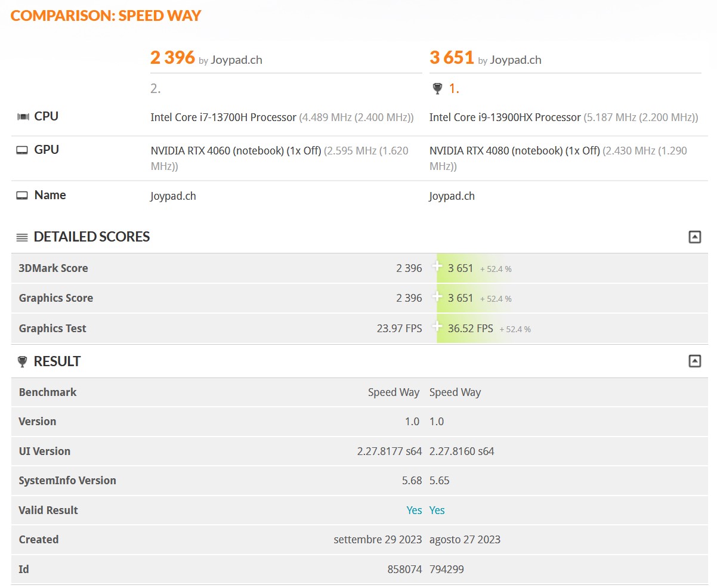Click the Detailed Scores heading

coord(92,237)
